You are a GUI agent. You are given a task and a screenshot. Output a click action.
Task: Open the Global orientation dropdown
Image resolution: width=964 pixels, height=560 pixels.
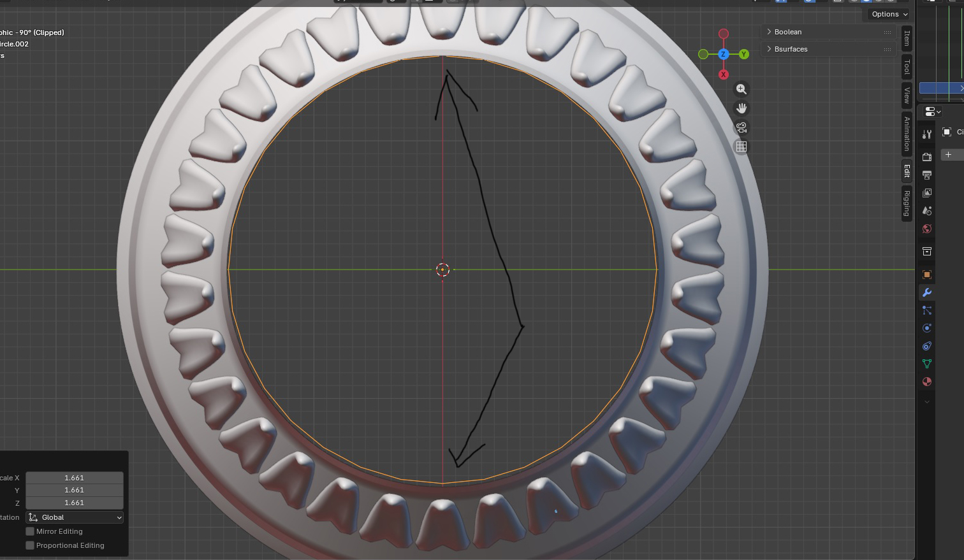(x=75, y=517)
